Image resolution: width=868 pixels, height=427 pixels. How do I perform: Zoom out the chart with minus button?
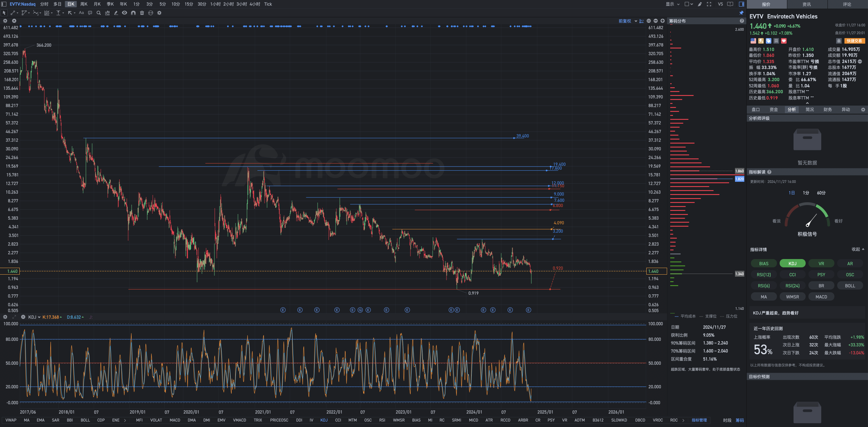point(656,21)
